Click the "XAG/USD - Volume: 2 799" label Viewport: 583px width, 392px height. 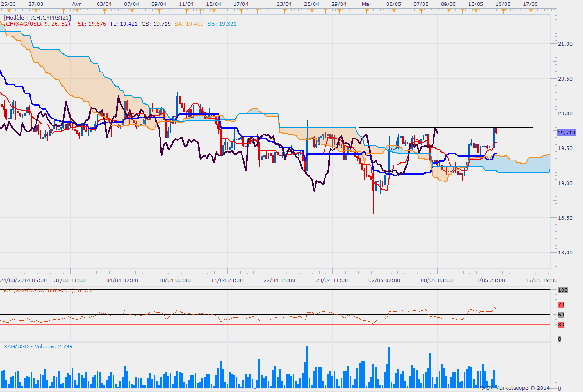pyautogui.click(x=38, y=346)
